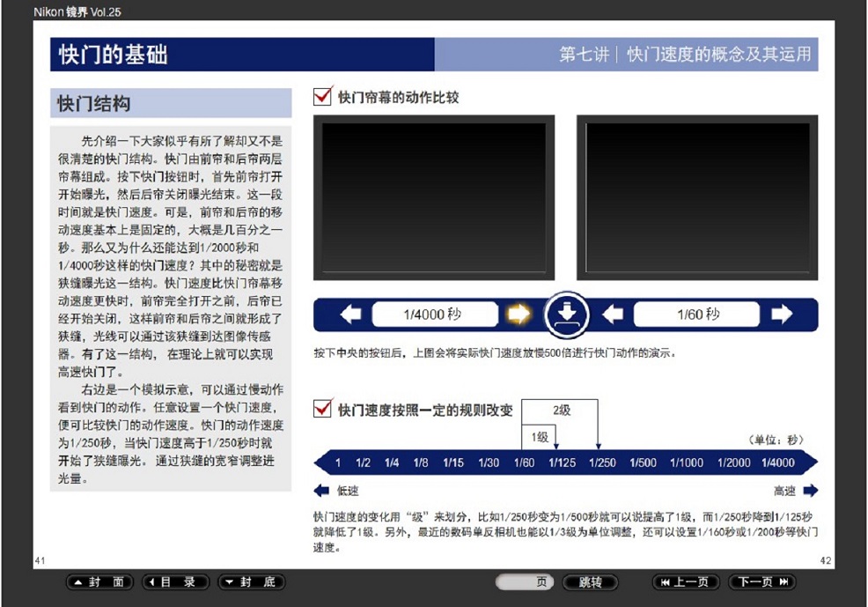868x607 pixels.
Task: Open the 目录 table of contents
Action: [x=176, y=582]
